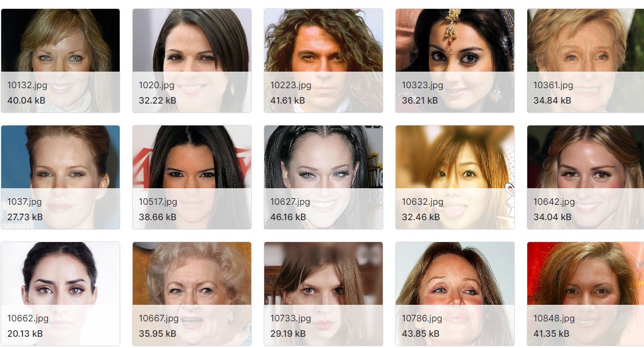This screenshot has width=644, height=348.
Task: Open the 10132.jpg thumbnail
Action: (60, 61)
